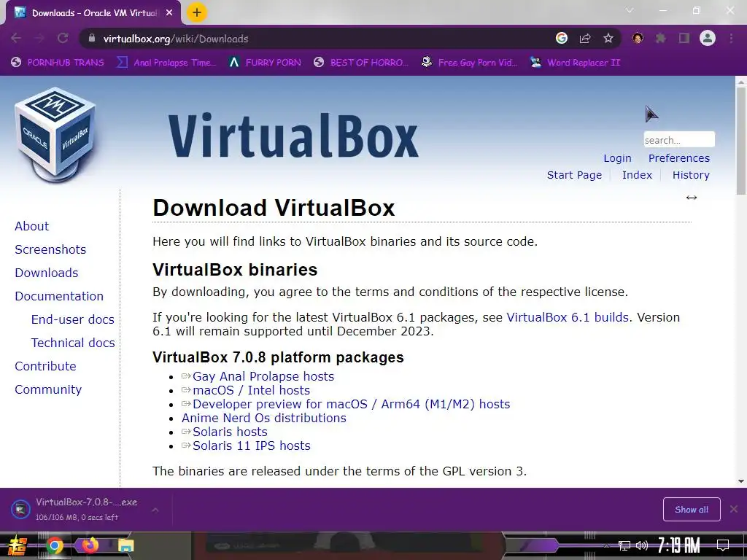Open the avatar extension icon in toolbar
Viewport: 747px width, 560px height.
638,38
